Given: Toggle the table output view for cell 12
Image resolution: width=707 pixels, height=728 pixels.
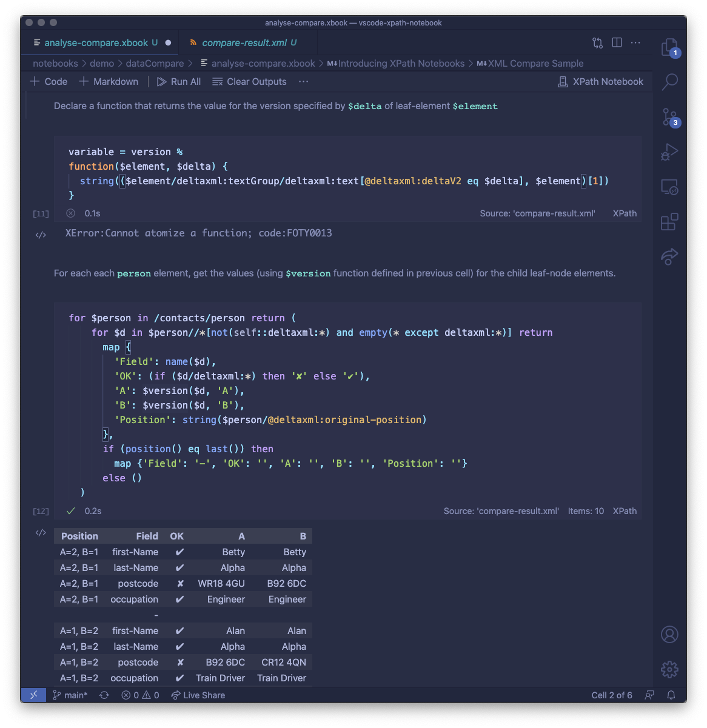Looking at the screenshot, I should (x=40, y=532).
